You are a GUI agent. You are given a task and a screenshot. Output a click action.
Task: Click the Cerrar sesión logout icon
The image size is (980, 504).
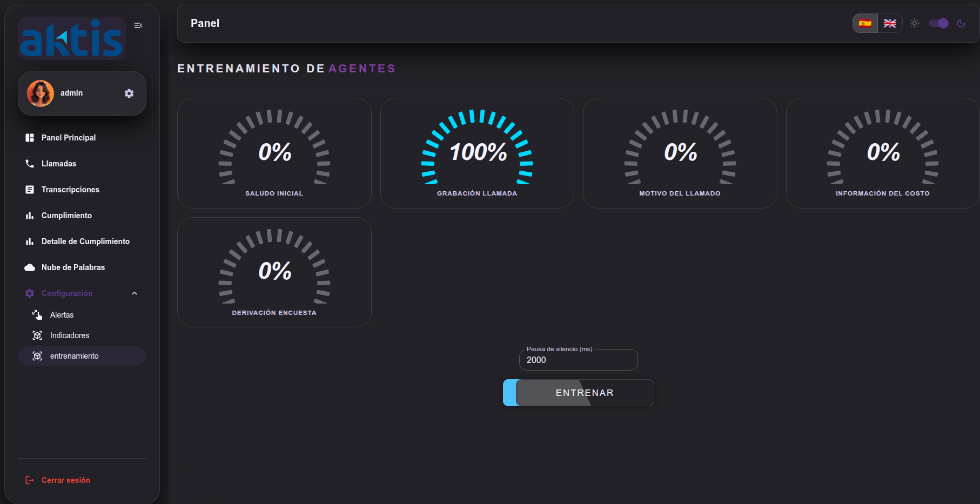(30, 480)
